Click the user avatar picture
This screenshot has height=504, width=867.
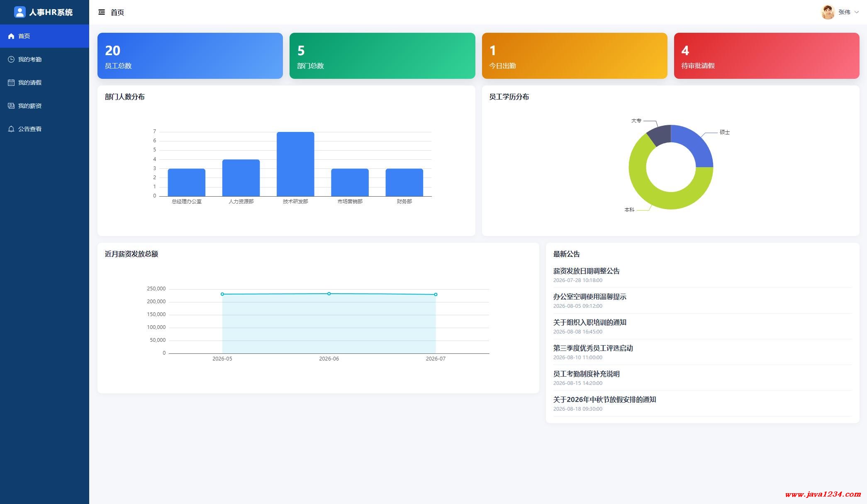point(828,12)
